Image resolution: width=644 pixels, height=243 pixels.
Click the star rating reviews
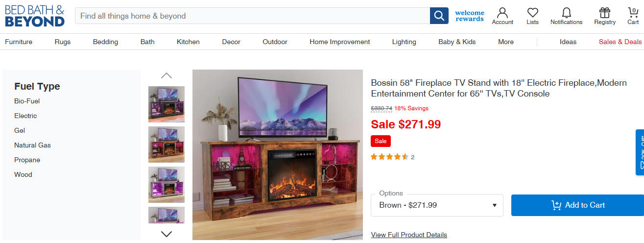[392, 157]
